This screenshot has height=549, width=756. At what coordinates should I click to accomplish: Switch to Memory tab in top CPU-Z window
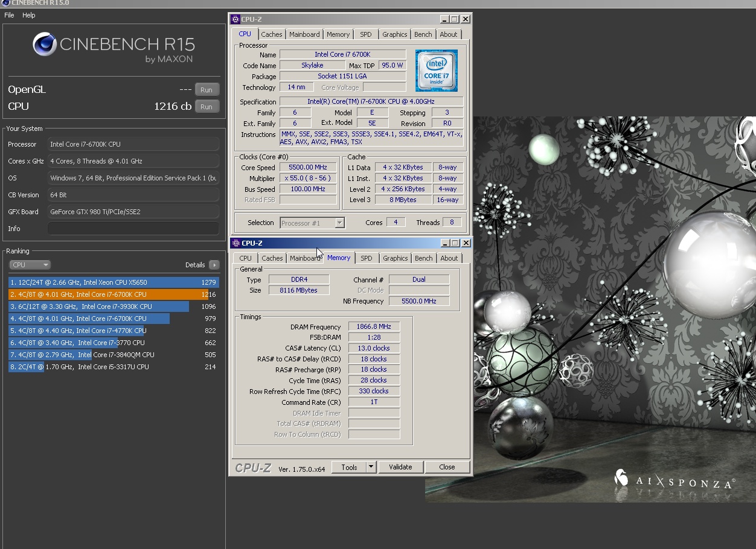coord(338,34)
